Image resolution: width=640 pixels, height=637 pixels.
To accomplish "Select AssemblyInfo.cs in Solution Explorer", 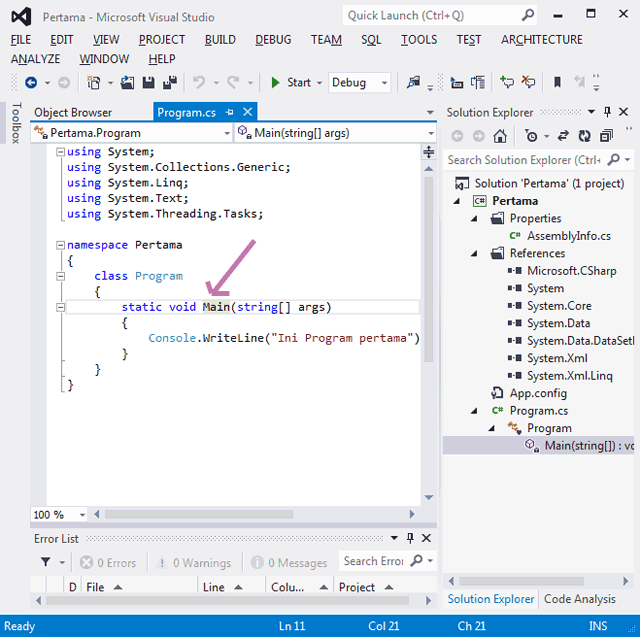I will tap(569, 236).
